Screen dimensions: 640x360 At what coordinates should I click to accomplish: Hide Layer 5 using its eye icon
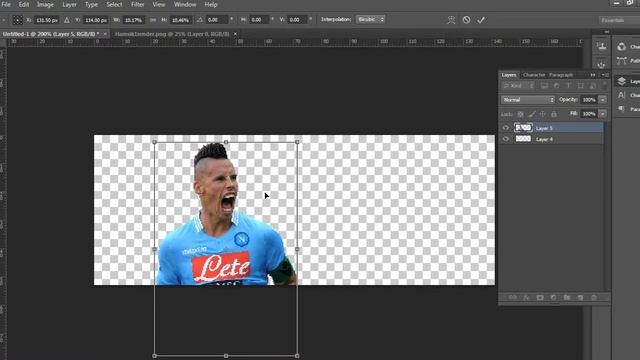pyautogui.click(x=506, y=128)
